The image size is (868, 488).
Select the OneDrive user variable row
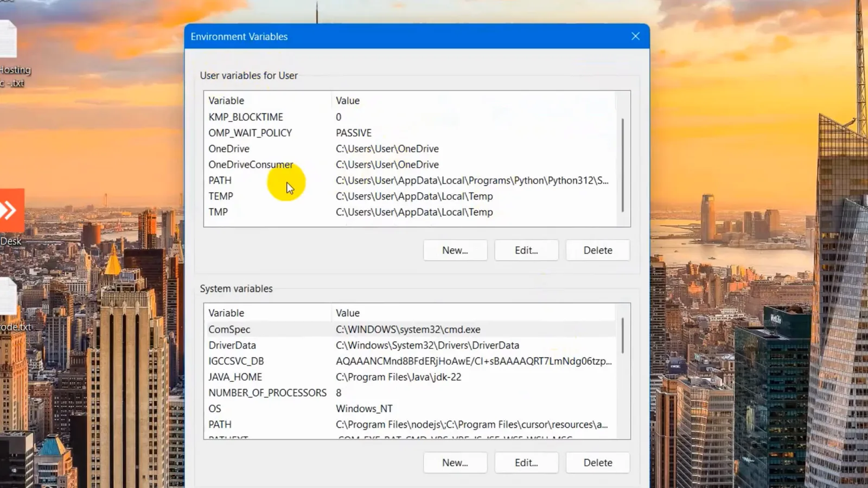pos(410,149)
